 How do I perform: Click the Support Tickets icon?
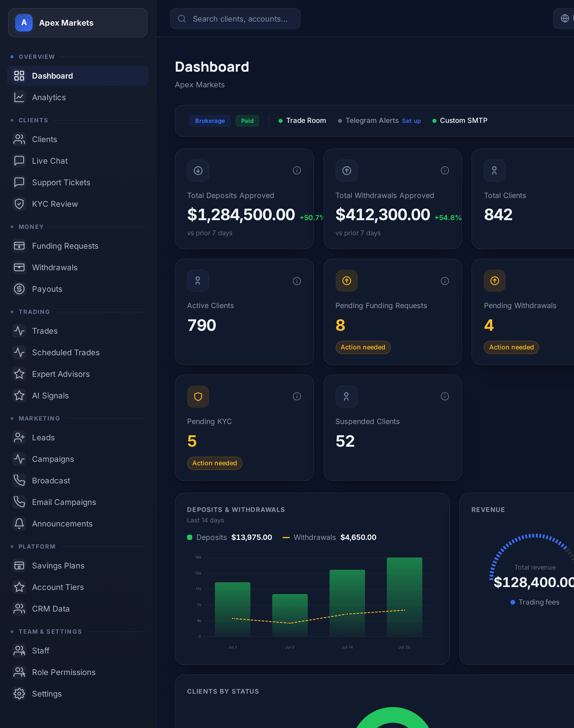pos(19,182)
